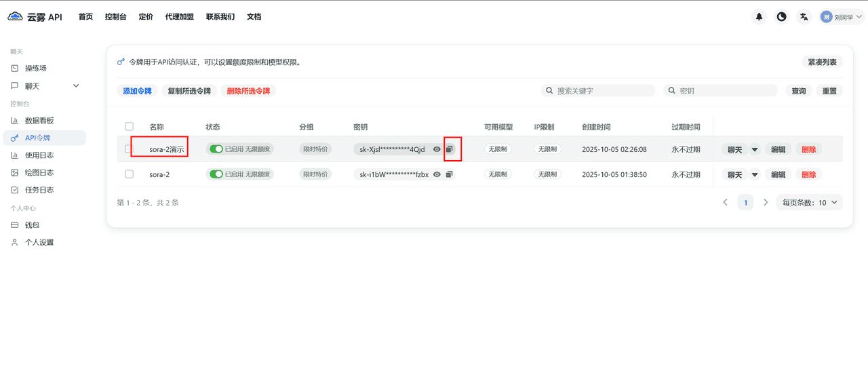
Task: Click the notification bell icon
Action: [x=759, y=17]
